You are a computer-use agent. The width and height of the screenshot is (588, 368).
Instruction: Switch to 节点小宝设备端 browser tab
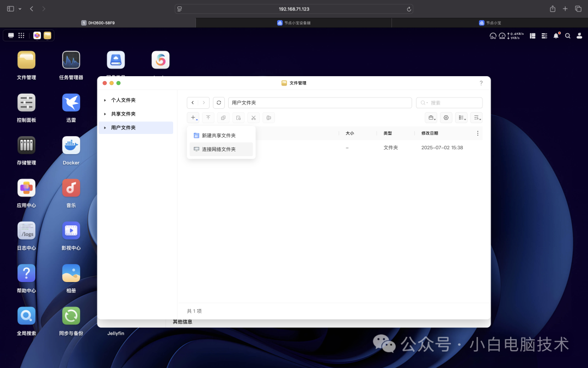click(x=293, y=23)
